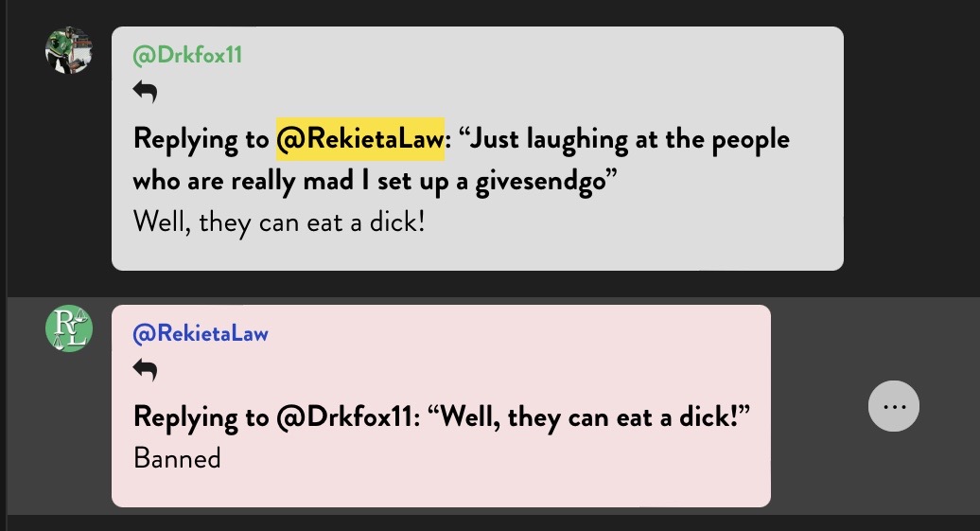The width and height of the screenshot is (980, 531).
Task: Open the green RL logo avatar
Action: pyautogui.click(x=69, y=328)
